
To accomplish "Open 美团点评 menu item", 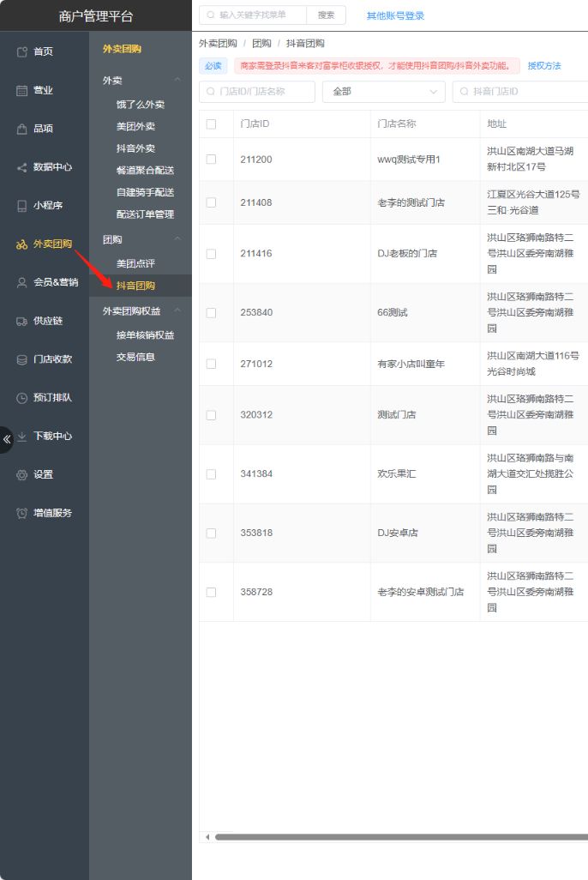I will coord(135,264).
